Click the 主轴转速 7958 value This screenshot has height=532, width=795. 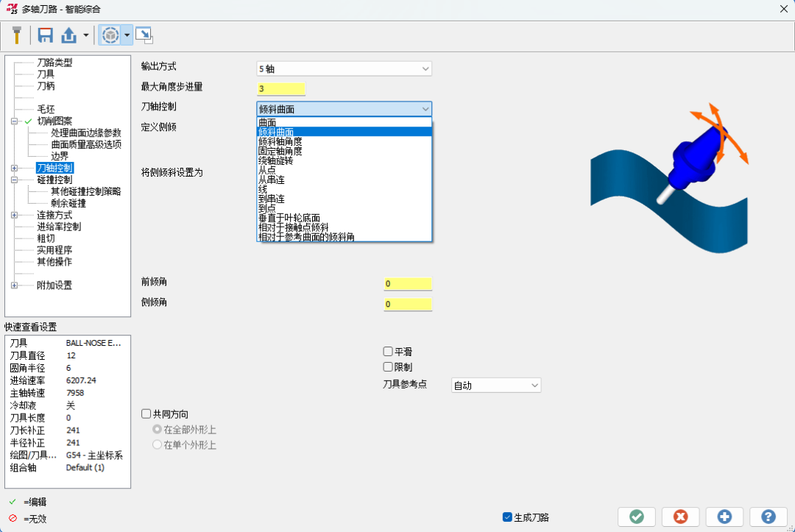pyautogui.click(x=75, y=393)
